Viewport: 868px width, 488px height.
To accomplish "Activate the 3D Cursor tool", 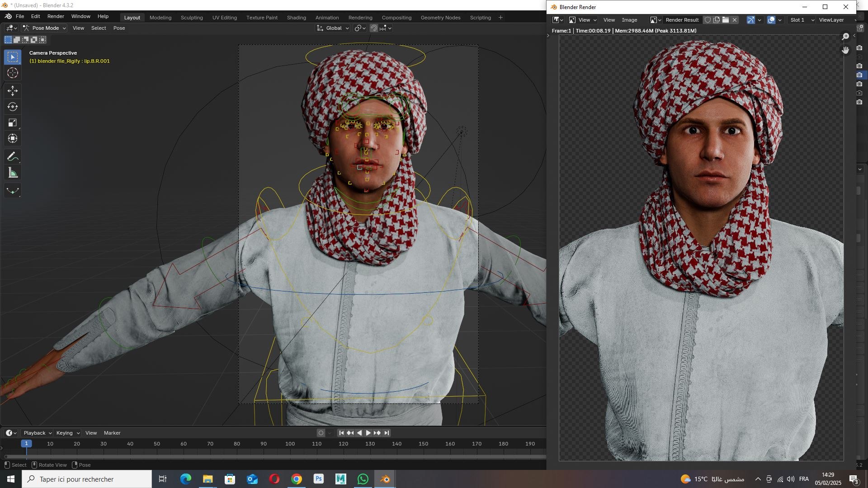I will [x=13, y=73].
